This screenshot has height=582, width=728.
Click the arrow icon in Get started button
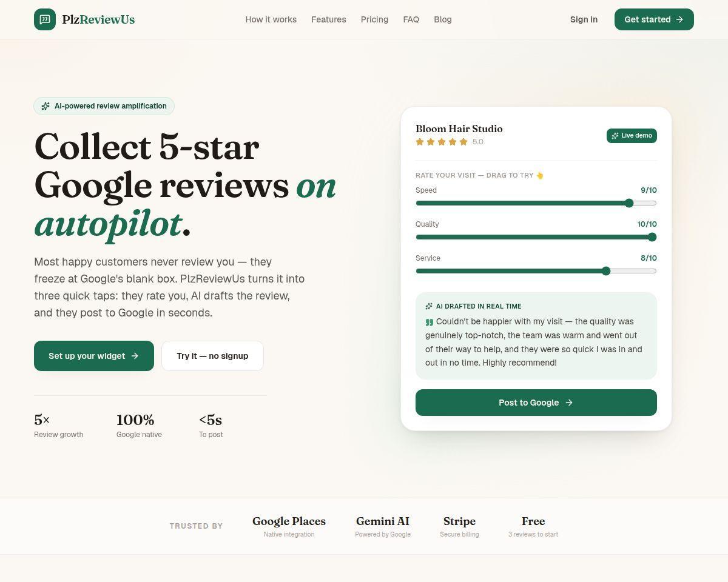[679, 19]
